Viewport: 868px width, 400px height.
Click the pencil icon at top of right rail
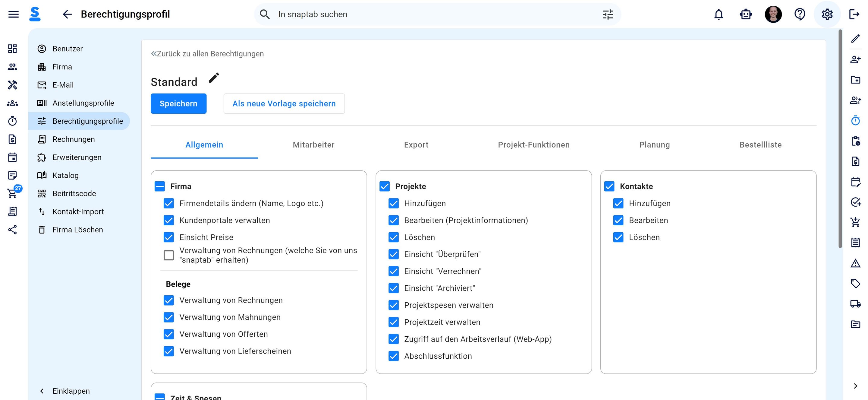[855, 39]
